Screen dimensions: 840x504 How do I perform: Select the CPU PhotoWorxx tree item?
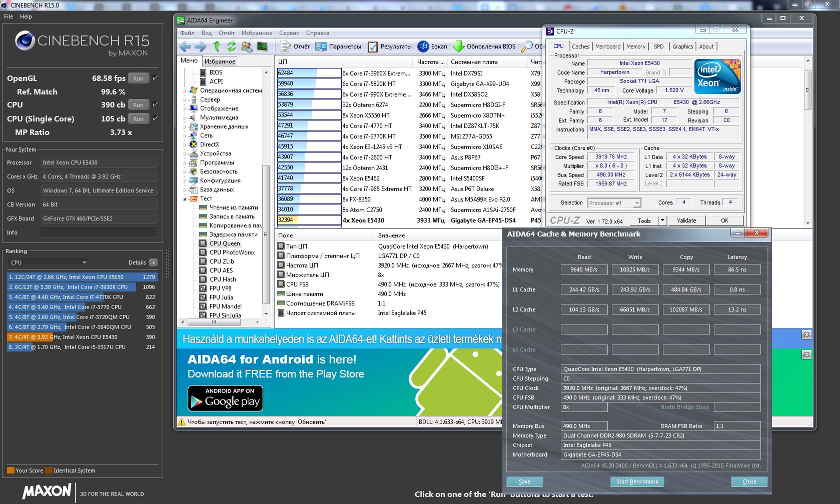pos(232,252)
